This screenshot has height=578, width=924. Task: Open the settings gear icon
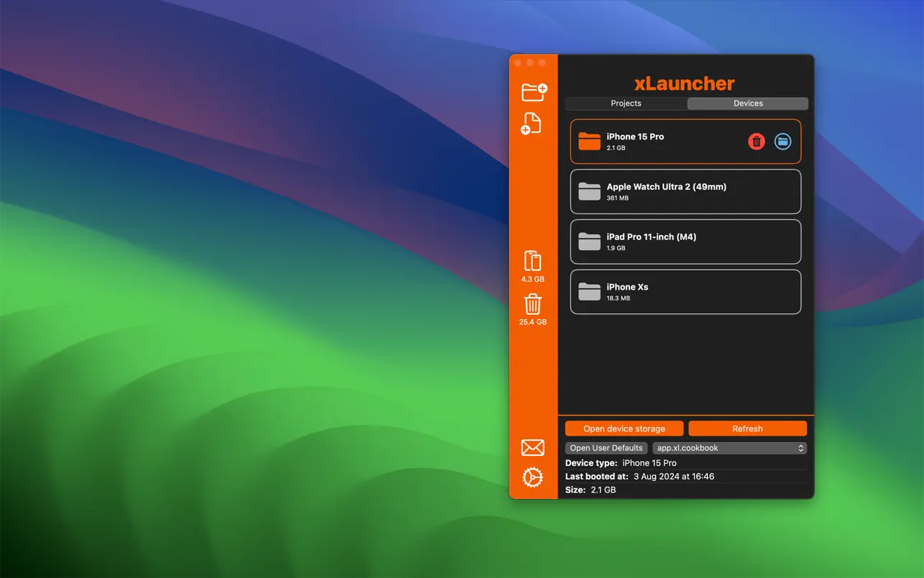pos(532,477)
